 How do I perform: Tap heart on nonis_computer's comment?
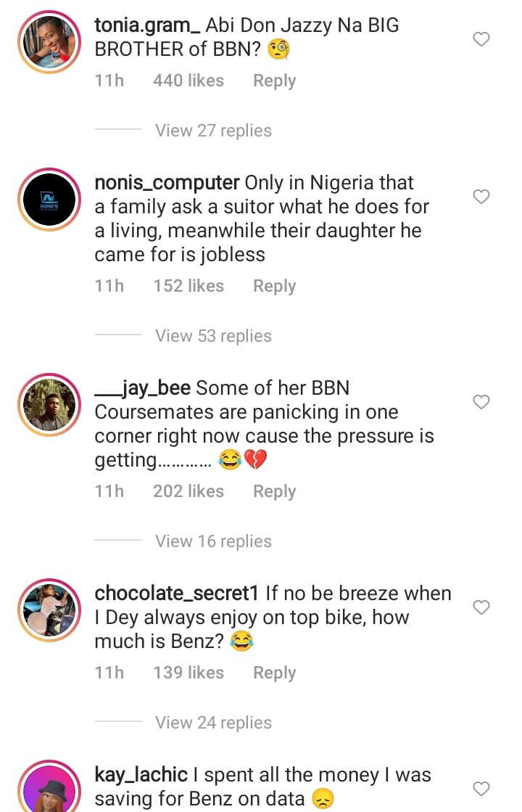tap(481, 197)
